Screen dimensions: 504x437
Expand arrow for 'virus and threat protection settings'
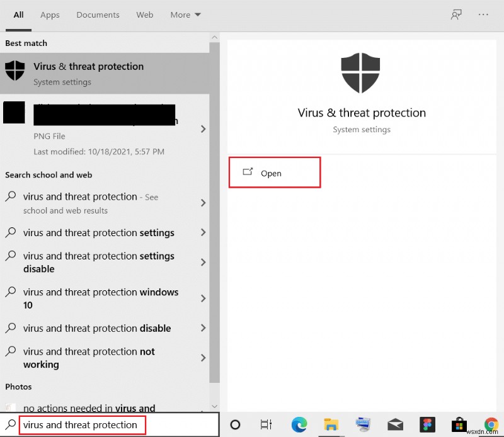203,233
